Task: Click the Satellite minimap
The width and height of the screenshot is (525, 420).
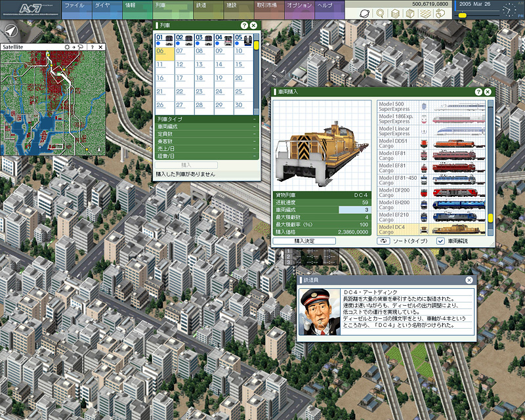Action: click(53, 103)
